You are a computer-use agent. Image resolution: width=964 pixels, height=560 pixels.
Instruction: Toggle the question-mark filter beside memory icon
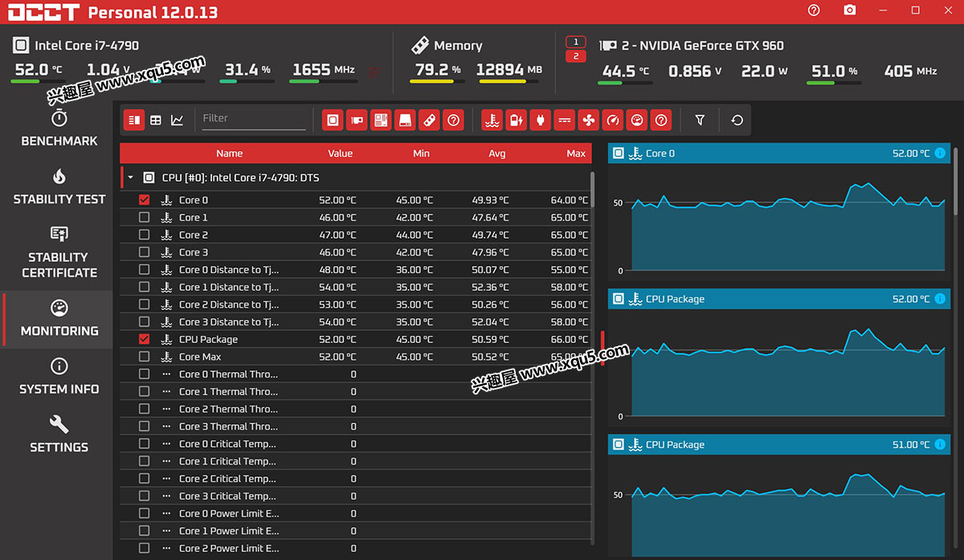(453, 120)
